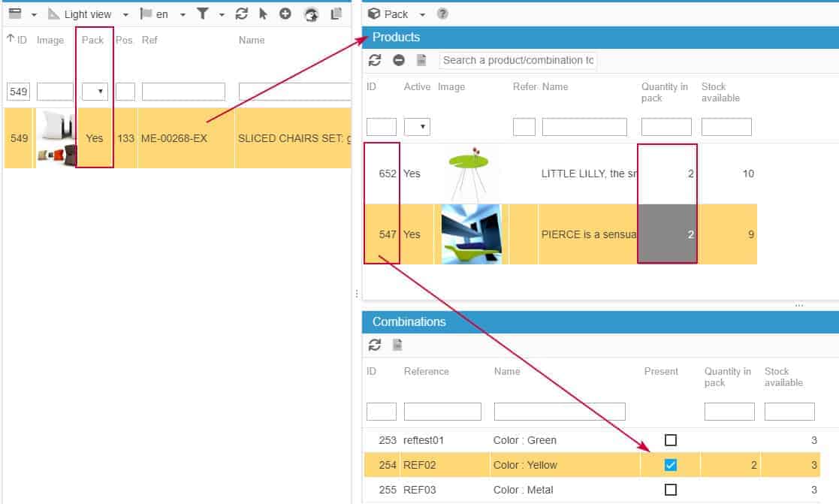Click the refresh icon in left grid toolbar
The width and height of the screenshot is (839, 504).
coord(241,14)
